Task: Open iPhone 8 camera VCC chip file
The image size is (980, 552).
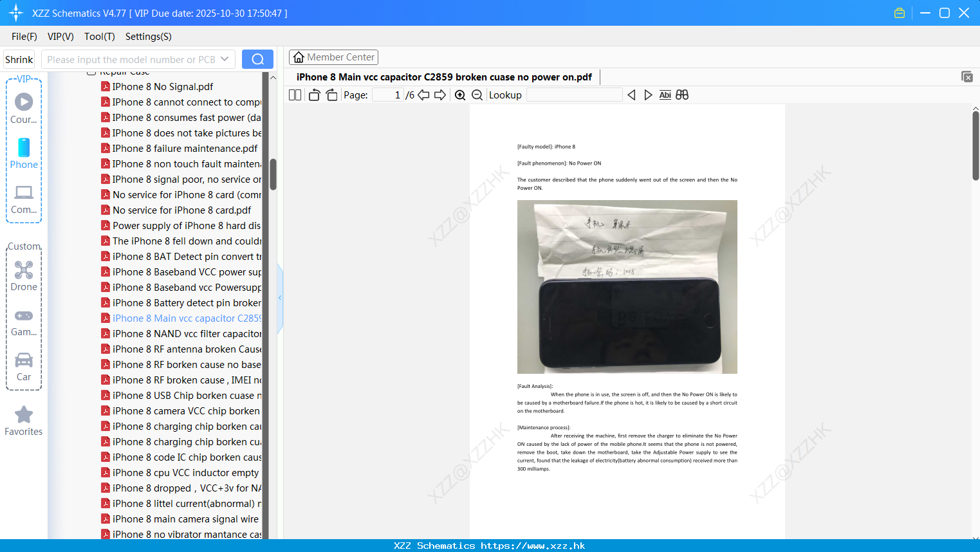Action: click(x=181, y=411)
